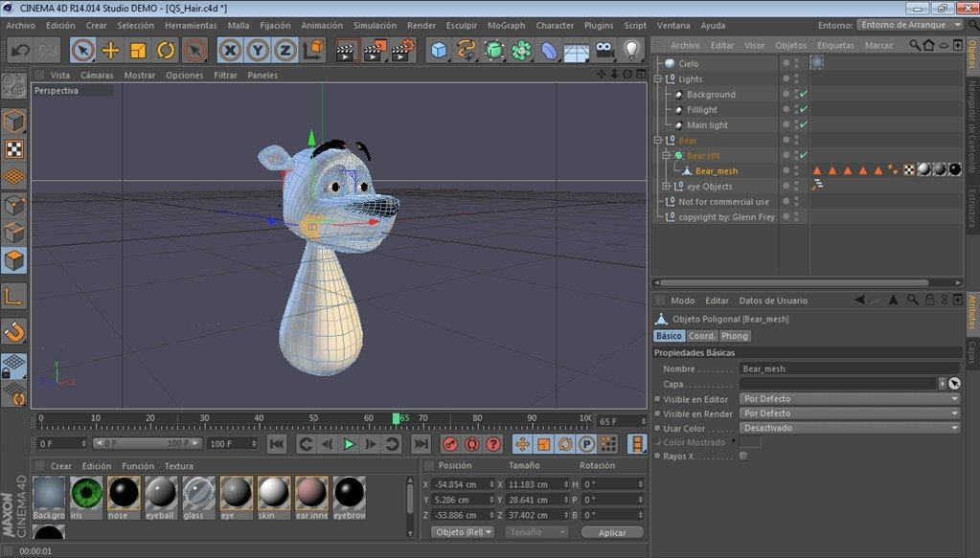
Task: Toggle the X axis lock
Action: pyautogui.click(x=230, y=50)
